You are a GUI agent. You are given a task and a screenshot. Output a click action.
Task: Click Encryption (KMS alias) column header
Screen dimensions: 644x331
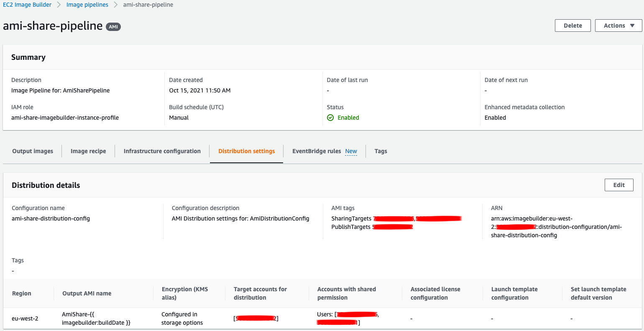[x=185, y=293]
